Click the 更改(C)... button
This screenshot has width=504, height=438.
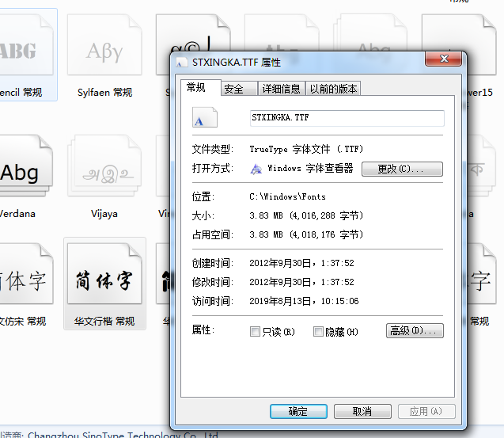[x=402, y=169]
